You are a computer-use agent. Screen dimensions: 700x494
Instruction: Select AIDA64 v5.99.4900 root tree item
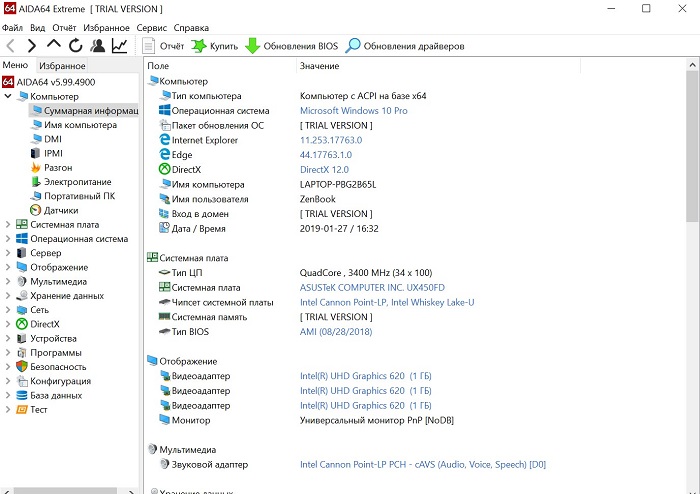pyautogui.click(x=49, y=82)
